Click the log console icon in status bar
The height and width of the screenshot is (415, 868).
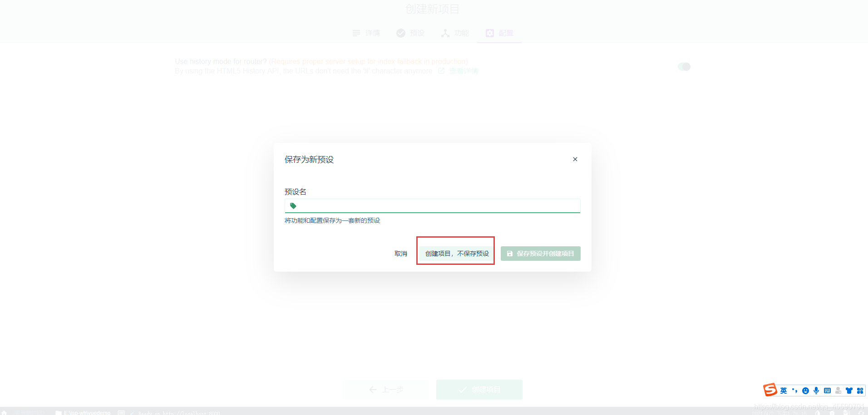(x=121, y=413)
